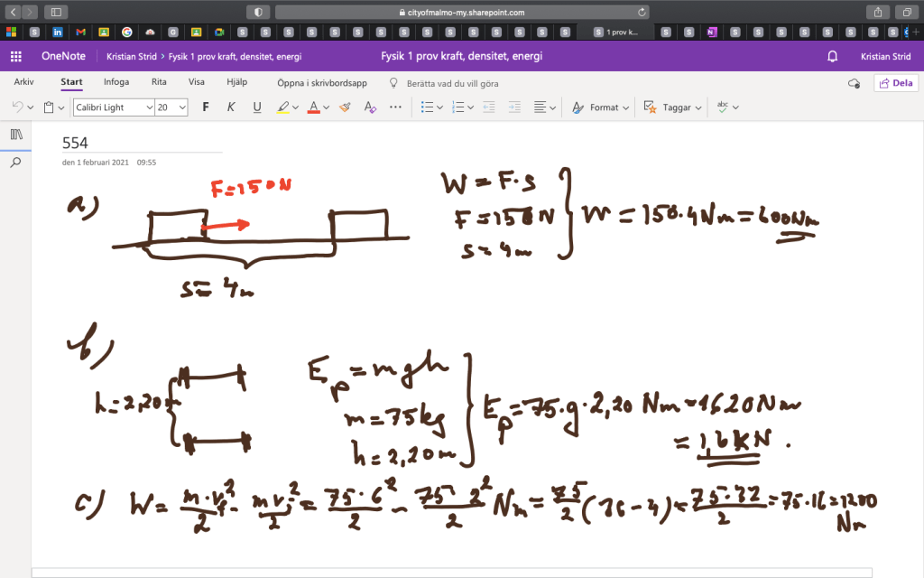Image resolution: width=924 pixels, height=578 pixels.
Task: Click the format painter brush icon
Action: pyautogui.click(x=344, y=107)
